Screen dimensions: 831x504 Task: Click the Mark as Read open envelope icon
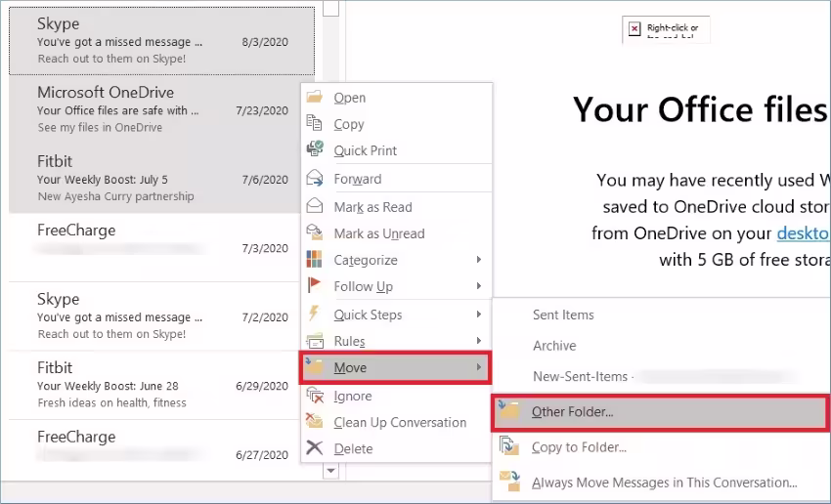(315, 206)
